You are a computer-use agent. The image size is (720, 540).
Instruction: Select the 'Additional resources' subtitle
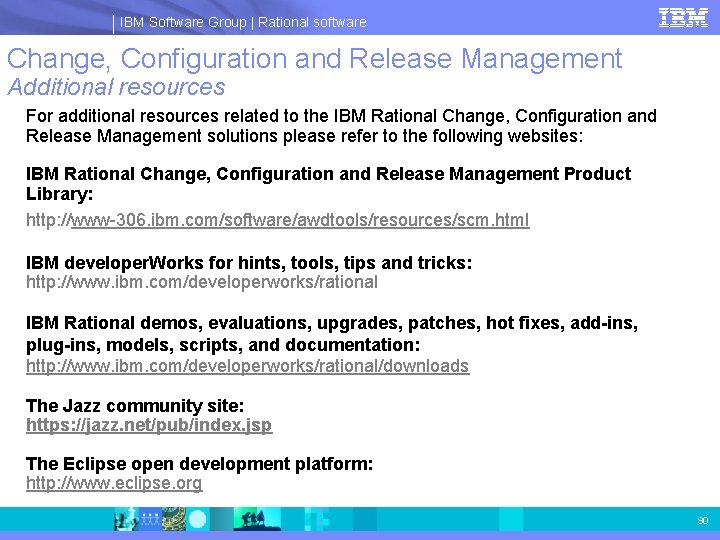(x=116, y=87)
